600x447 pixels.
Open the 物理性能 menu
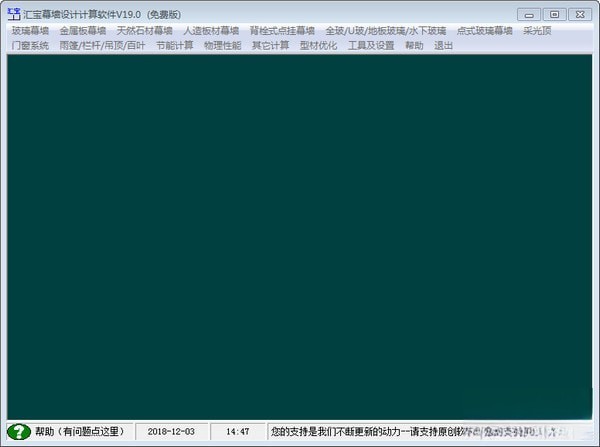click(x=222, y=46)
